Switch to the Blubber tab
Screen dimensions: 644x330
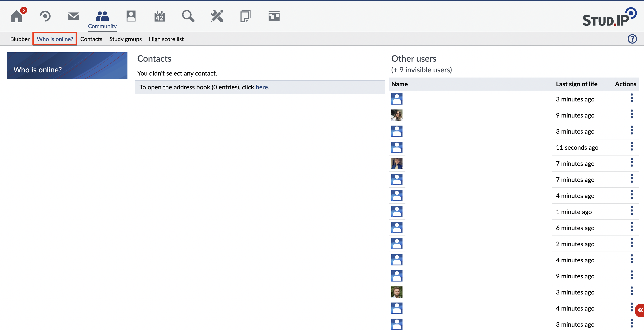tap(20, 39)
